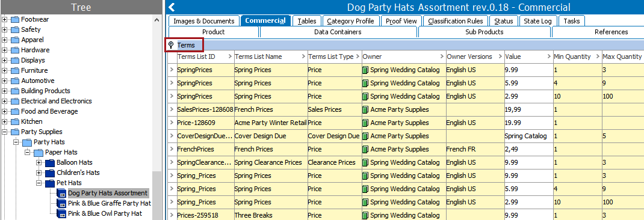
Task: Click the Spring Wedding Catalog owner icon in first row
Action: click(365, 70)
